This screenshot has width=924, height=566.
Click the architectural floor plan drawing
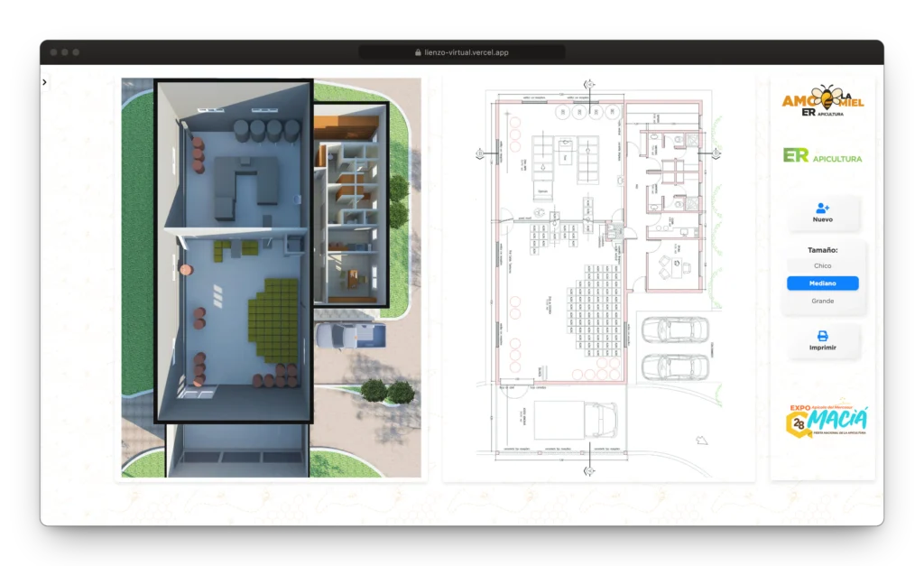tap(599, 278)
